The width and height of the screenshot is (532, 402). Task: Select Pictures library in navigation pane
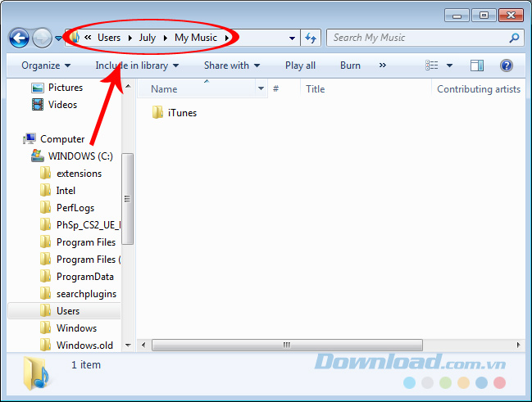(x=66, y=88)
